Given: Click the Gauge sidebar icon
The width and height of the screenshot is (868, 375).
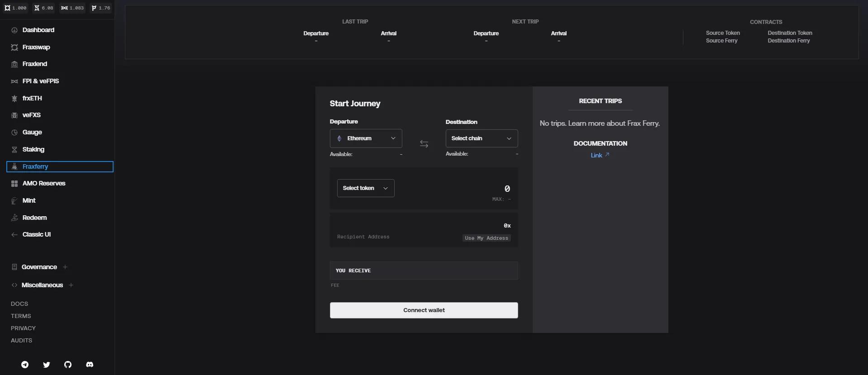Looking at the screenshot, I should click(x=14, y=133).
